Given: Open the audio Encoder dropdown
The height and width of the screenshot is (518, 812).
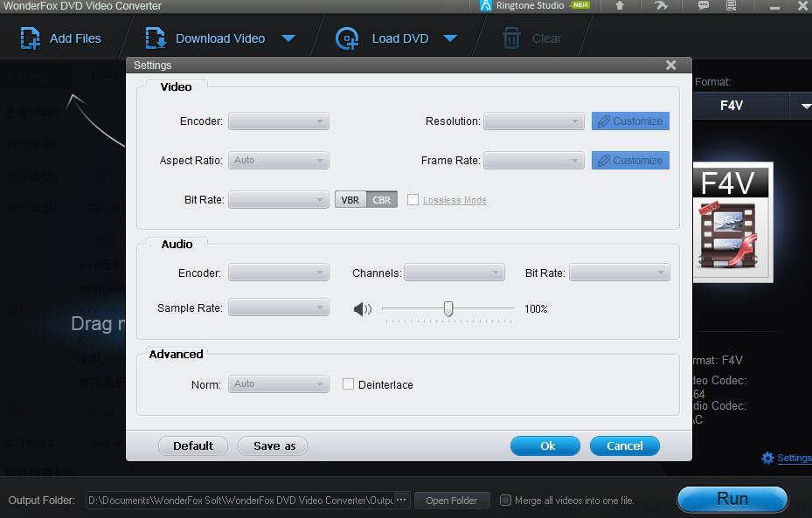Looking at the screenshot, I should 279,273.
